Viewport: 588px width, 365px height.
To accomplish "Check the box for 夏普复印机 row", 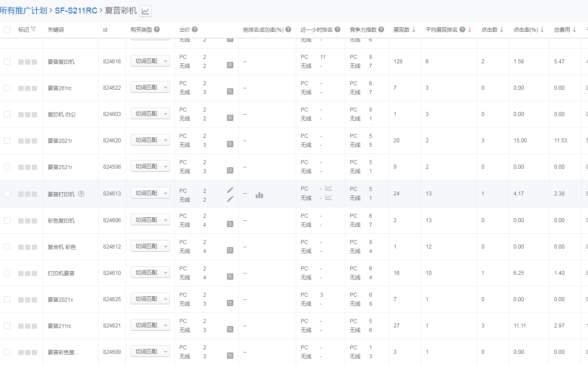I will pos(7,62).
